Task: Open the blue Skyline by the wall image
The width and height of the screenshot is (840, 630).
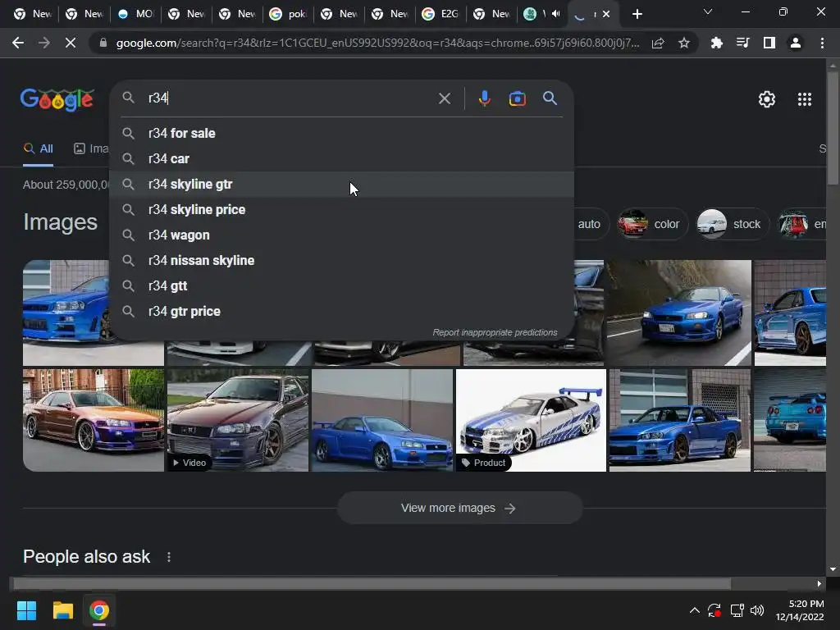Action: click(x=382, y=420)
